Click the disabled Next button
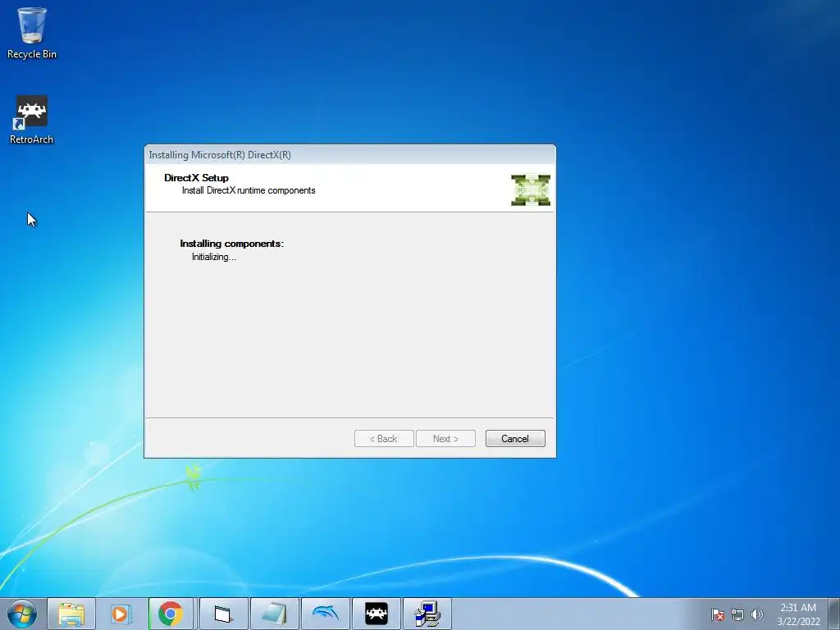840x630 pixels. pos(445,438)
